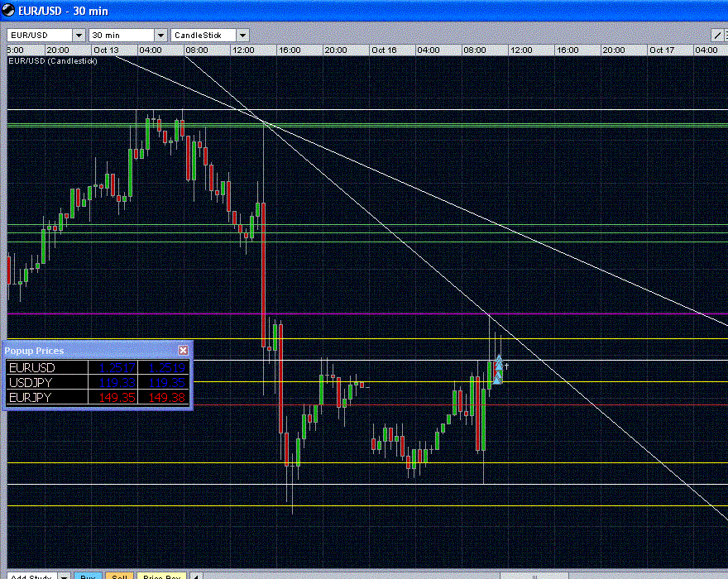728x579 pixels.
Task: Click the Add Study button
Action: pos(30,577)
